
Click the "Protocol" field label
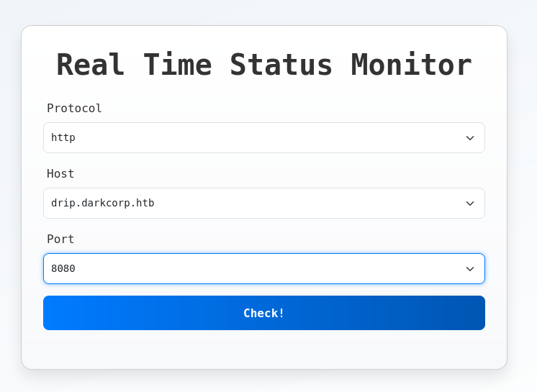pyautogui.click(x=74, y=108)
